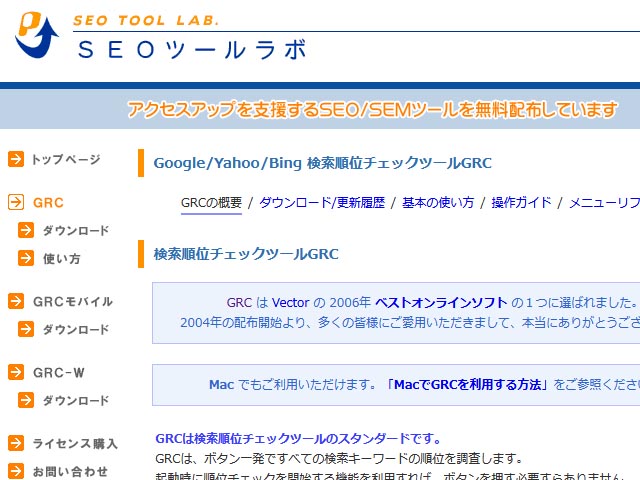Image resolution: width=640 pixels, height=480 pixels.
Task: Click the arrow icon beside トップページ
Action: point(16,159)
